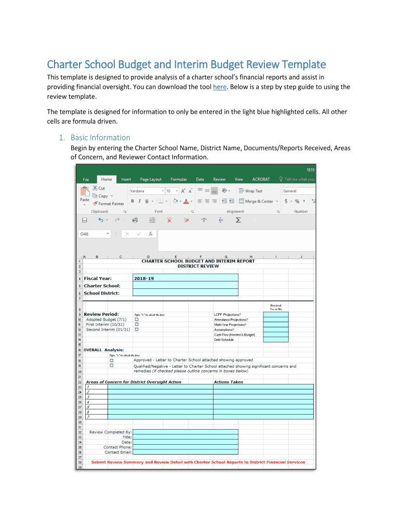Image resolution: width=400 pixels, height=532 pixels.
Task: Click the AutoSum sigma icon
Action: 238,220
